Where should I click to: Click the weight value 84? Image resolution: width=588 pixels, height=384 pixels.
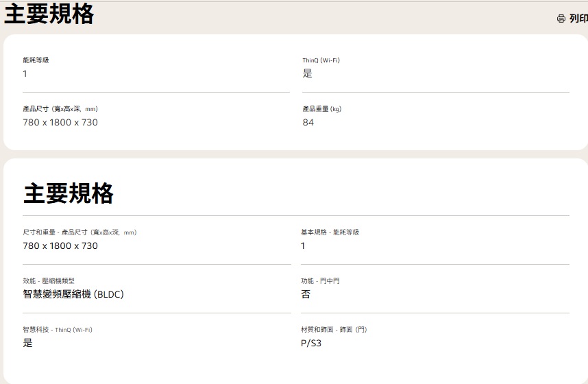(x=308, y=122)
